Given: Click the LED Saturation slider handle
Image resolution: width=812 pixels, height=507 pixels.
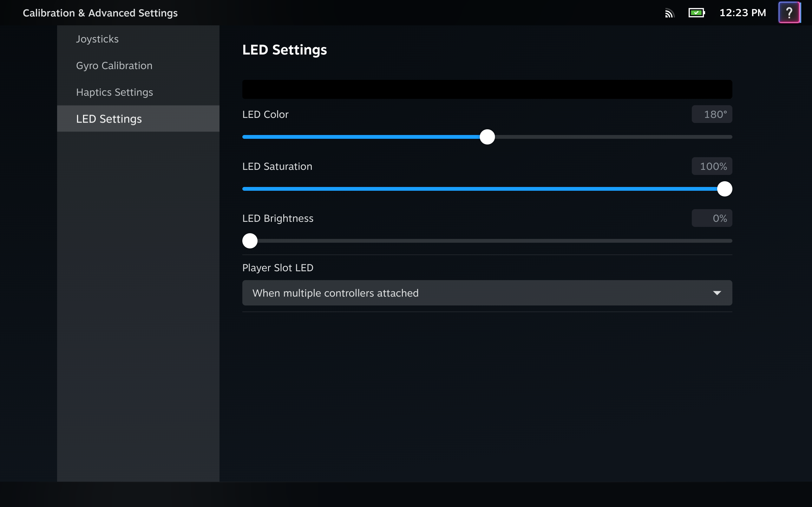Looking at the screenshot, I should coord(724,189).
